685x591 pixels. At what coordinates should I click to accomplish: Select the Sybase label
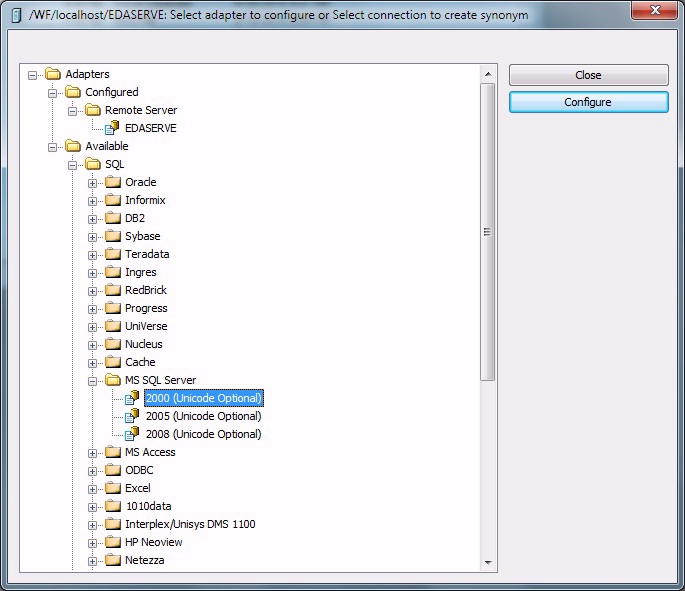coord(142,236)
